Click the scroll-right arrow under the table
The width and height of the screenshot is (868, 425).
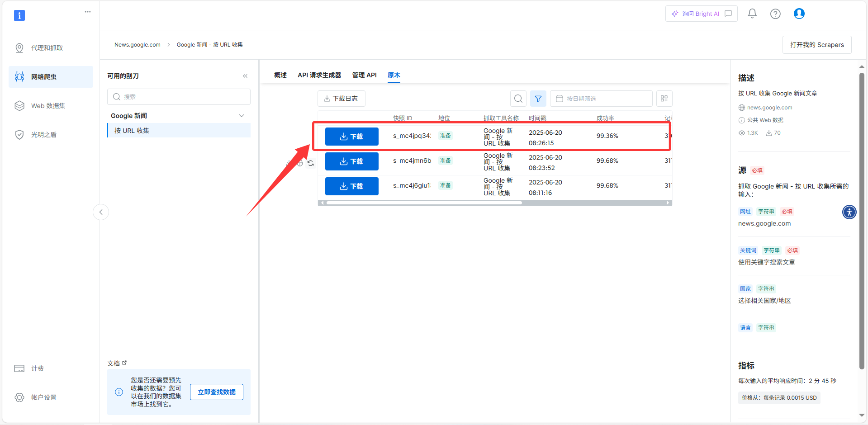tap(668, 203)
